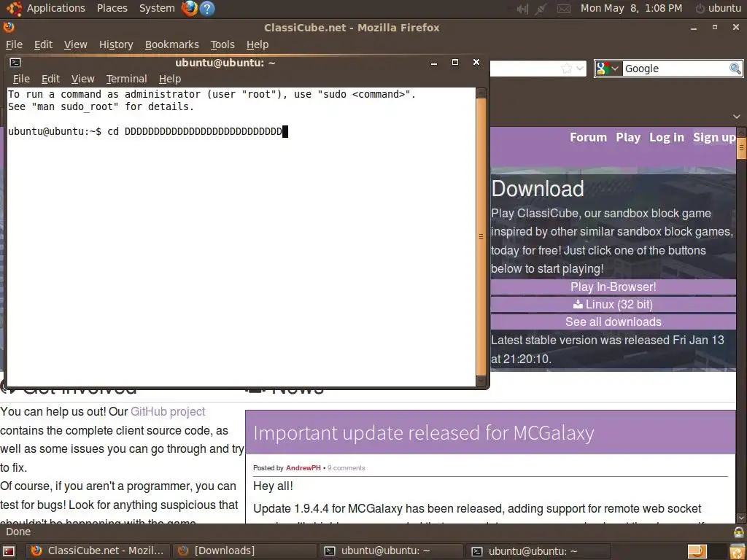Click See all downloads button
The width and height of the screenshot is (747, 560).
(x=613, y=322)
